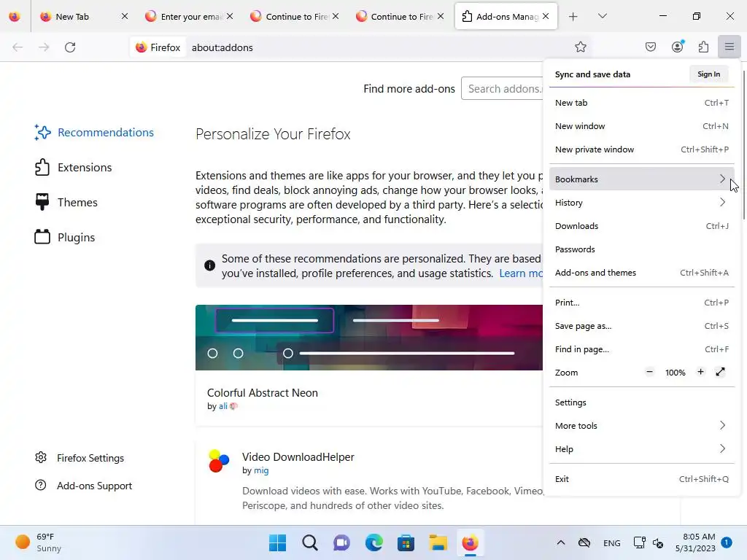Open the weather widget showing 69°F Sunny
The width and height of the screenshot is (747, 560).
[39, 542]
